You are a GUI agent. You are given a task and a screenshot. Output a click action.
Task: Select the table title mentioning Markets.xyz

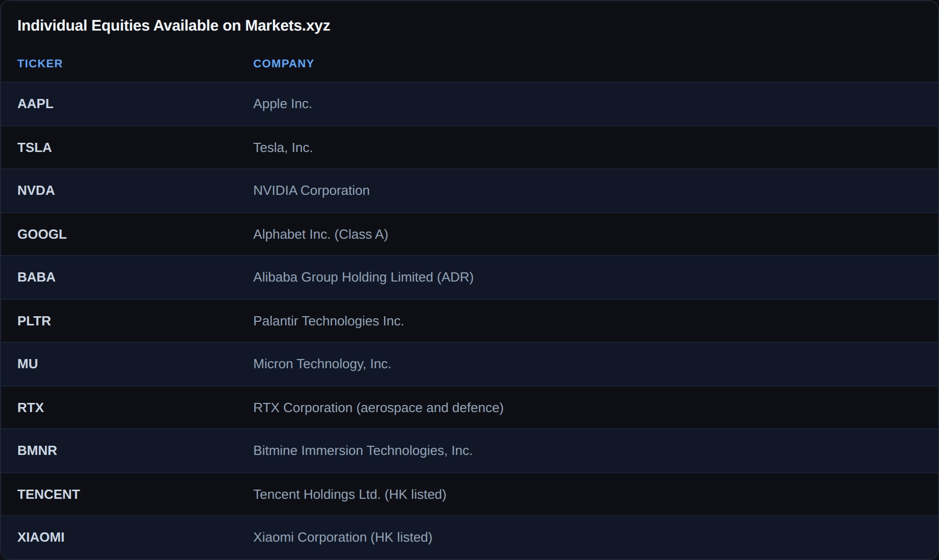point(174,26)
